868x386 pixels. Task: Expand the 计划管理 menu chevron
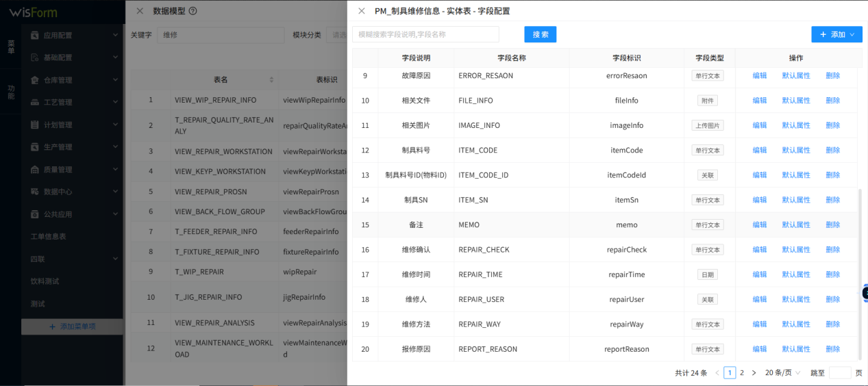click(x=115, y=125)
